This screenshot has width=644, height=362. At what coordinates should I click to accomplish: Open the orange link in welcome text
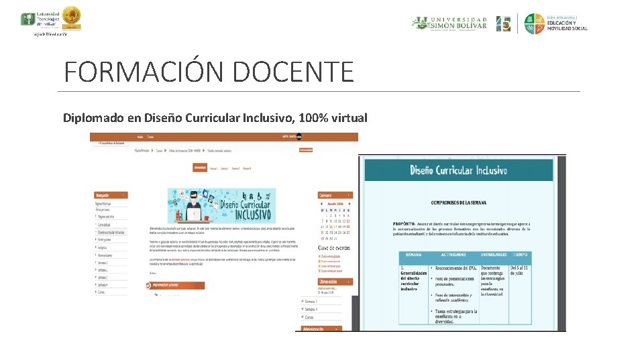[182, 259]
